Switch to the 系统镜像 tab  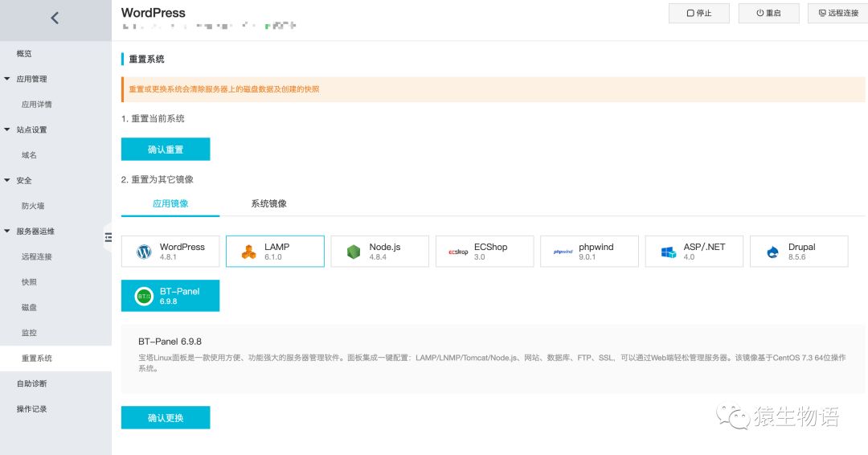[x=269, y=203]
